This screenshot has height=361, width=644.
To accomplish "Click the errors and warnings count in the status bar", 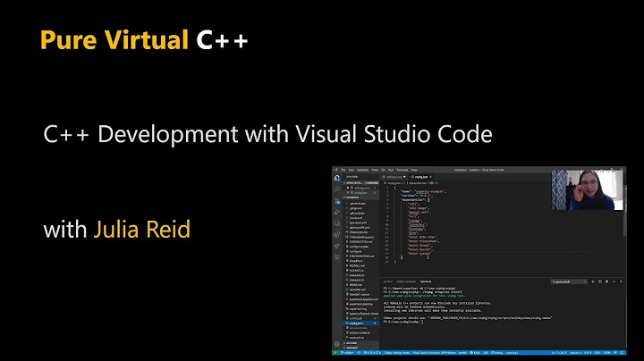I will click(x=372, y=353).
